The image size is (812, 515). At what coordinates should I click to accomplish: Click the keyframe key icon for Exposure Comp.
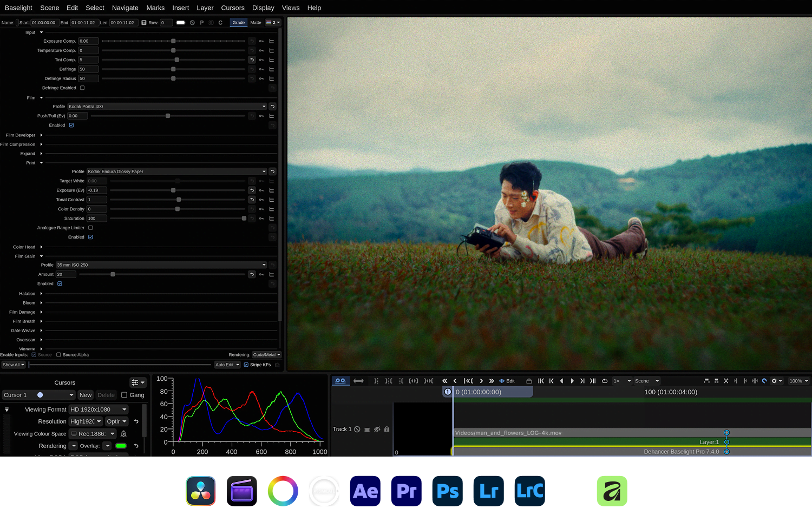pos(261,41)
